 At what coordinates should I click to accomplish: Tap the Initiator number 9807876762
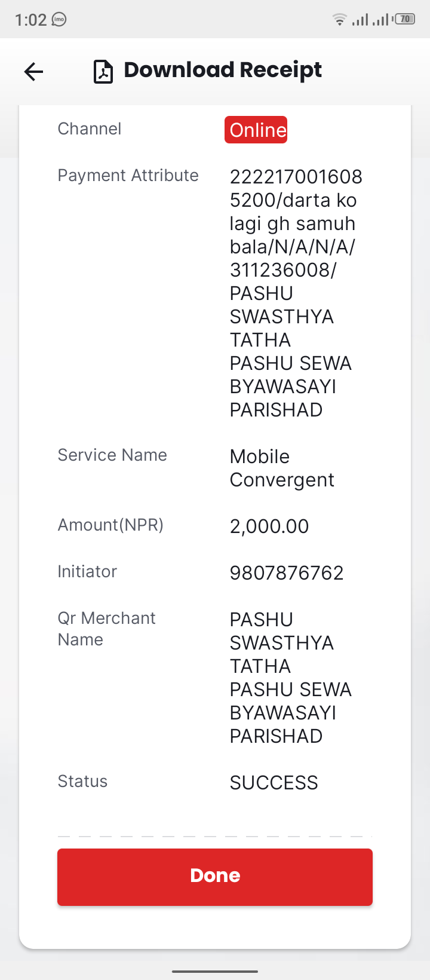tap(287, 573)
